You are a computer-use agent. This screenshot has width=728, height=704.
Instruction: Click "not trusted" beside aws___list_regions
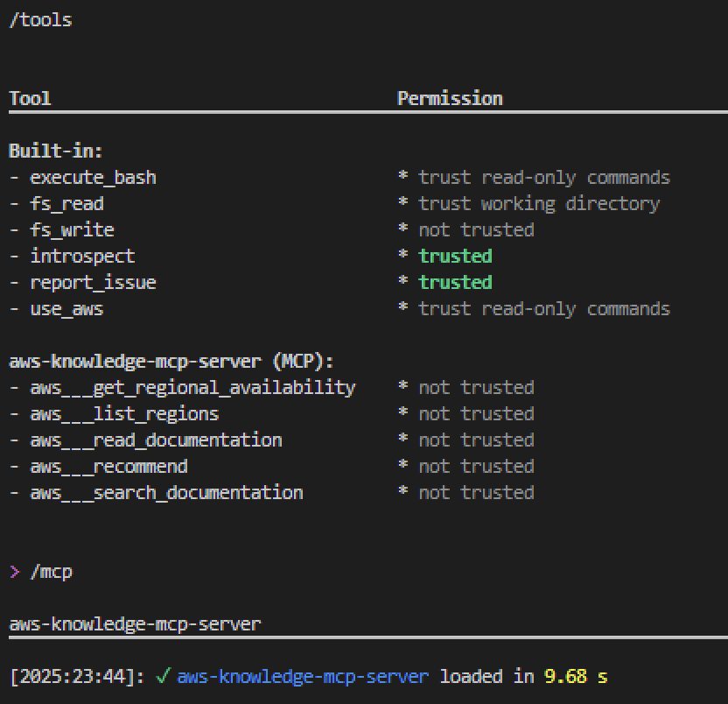click(x=476, y=414)
